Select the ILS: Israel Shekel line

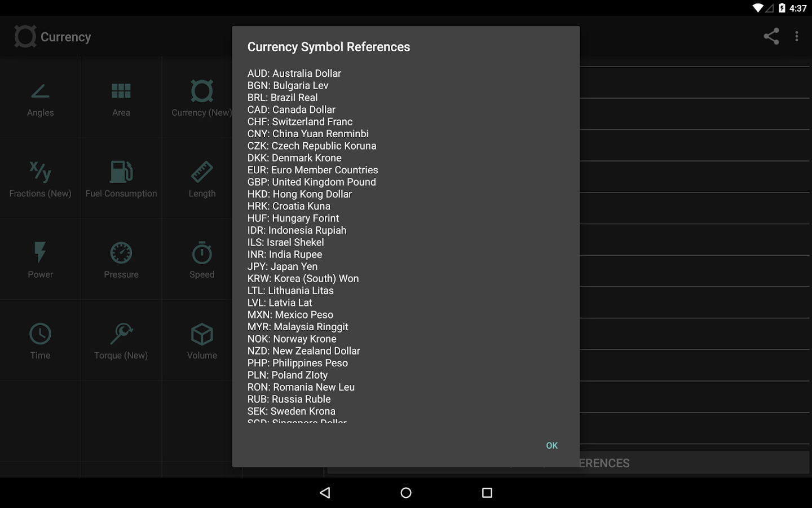pos(286,242)
